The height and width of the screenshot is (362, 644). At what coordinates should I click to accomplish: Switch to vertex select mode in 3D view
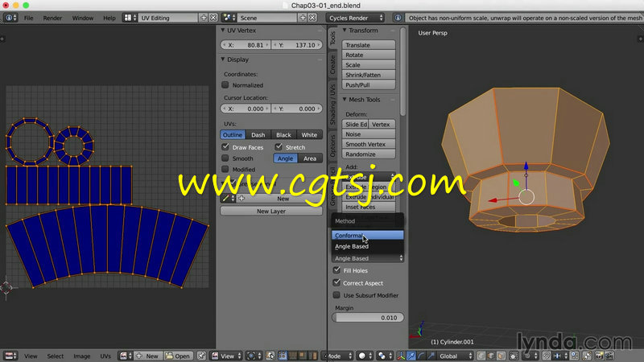(x=481, y=356)
